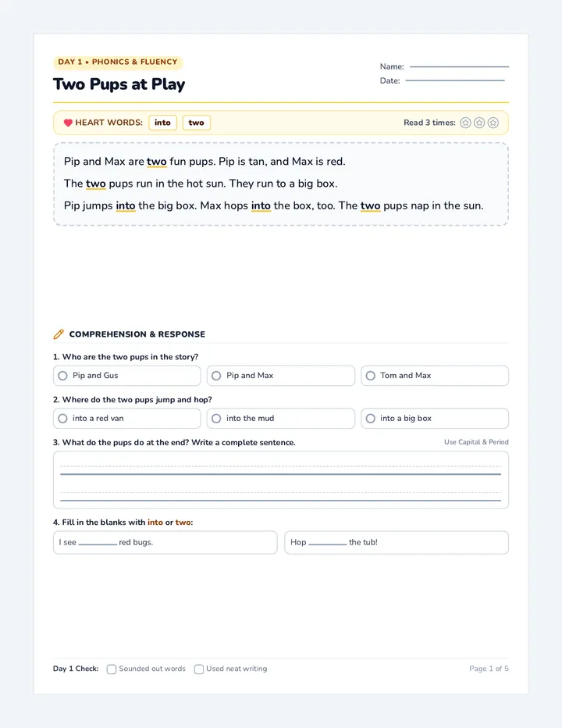Choose the 'Pip and Max' option
Viewport: 562px width, 728px height.
tap(281, 376)
